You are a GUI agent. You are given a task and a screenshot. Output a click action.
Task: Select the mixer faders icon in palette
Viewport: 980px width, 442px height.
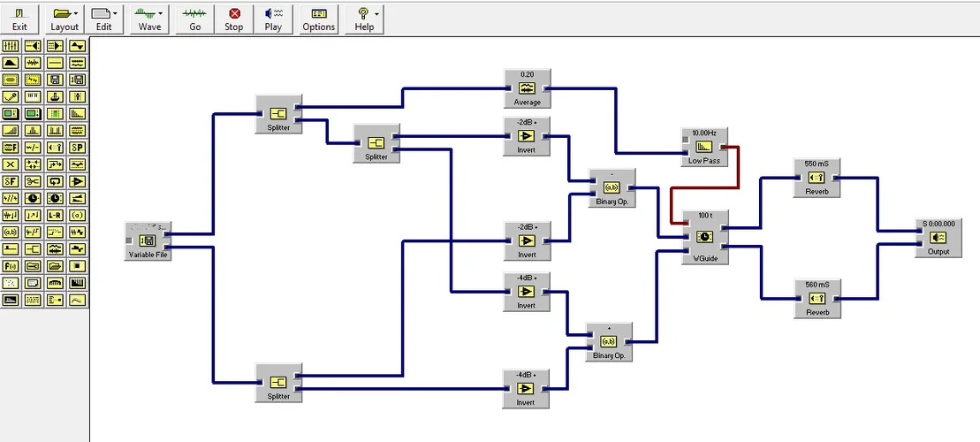click(x=11, y=46)
